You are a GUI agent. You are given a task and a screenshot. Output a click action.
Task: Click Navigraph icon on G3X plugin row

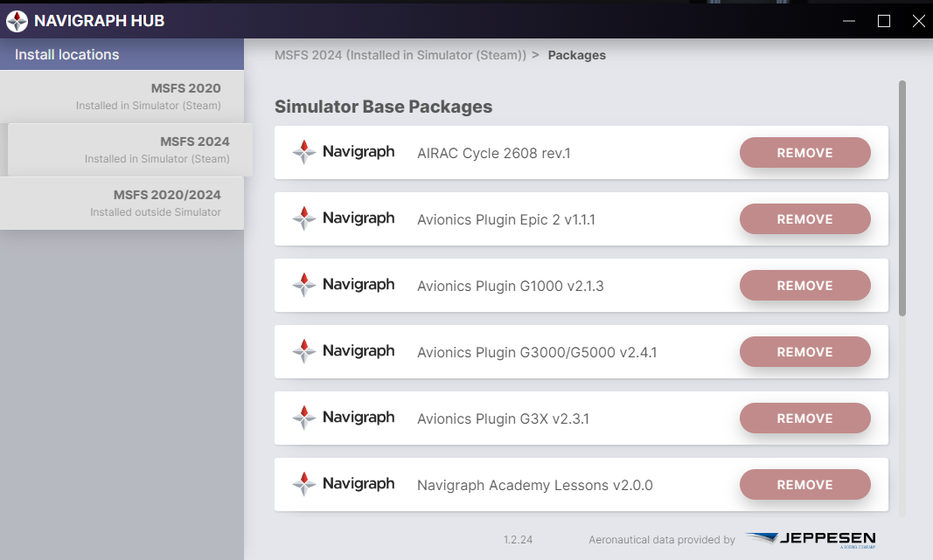(304, 418)
